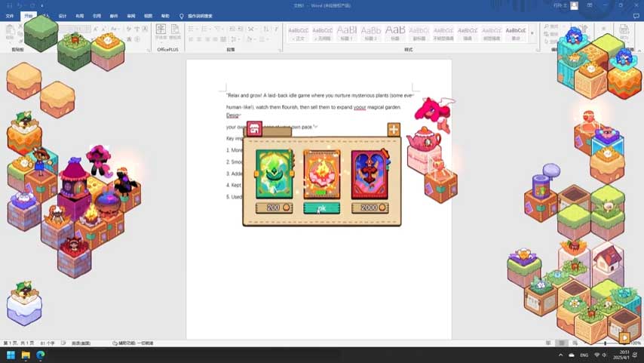Open the numbering library dropdown arrow
The image size is (644, 363).
[210, 29]
